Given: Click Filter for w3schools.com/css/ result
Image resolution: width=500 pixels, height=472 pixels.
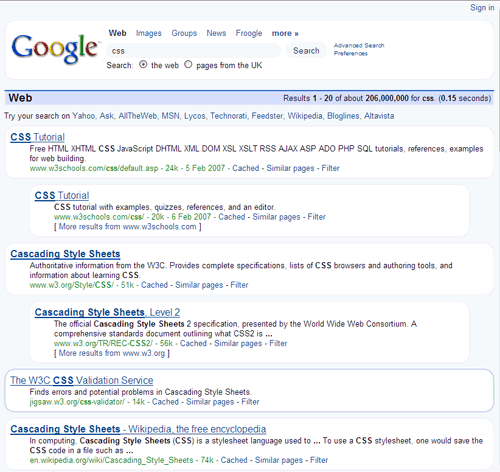Looking at the screenshot, I should (316, 217).
